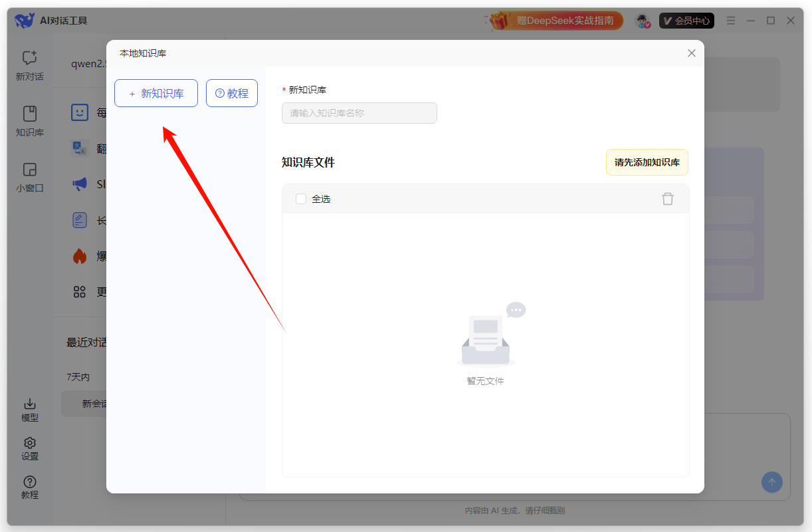Click the whale app logo
812x532 pixels.
tap(24, 21)
